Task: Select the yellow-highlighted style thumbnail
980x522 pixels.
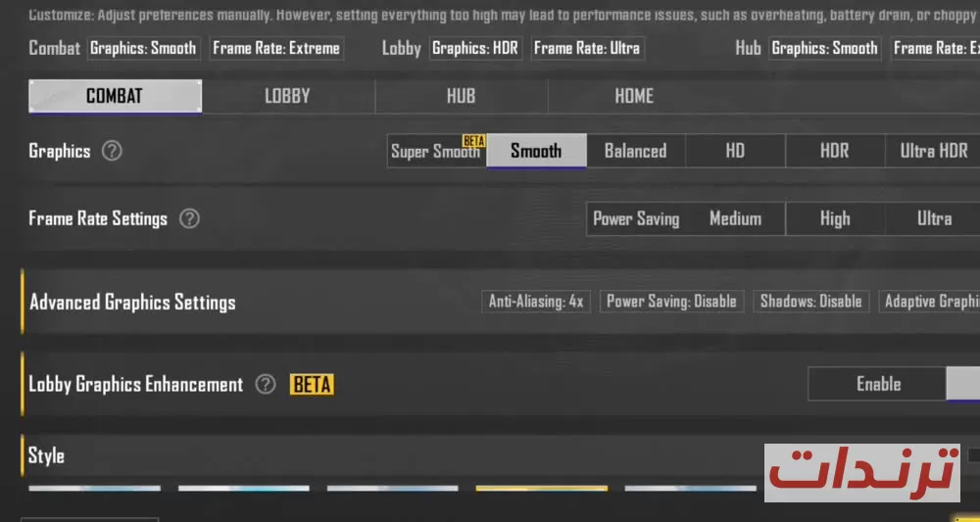Action: (x=541, y=489)
